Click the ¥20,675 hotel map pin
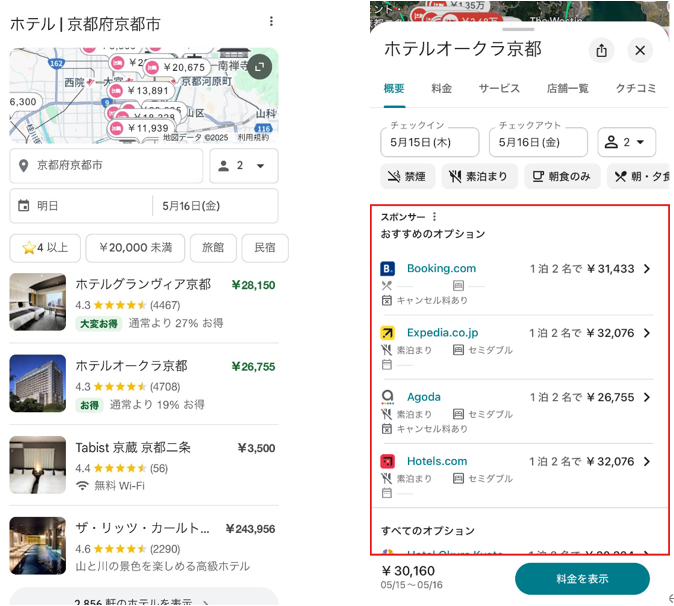 click(x=176, y=67)
